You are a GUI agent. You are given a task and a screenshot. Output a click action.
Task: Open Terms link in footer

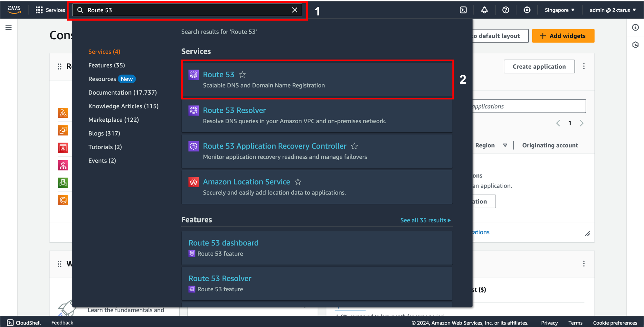[575, 323]
